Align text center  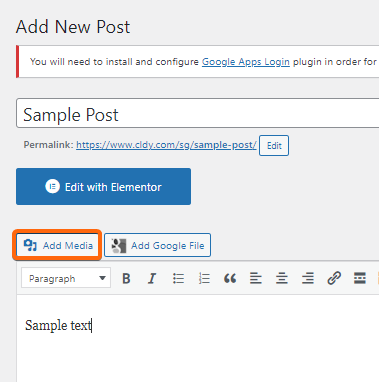(x=282, y=278)
